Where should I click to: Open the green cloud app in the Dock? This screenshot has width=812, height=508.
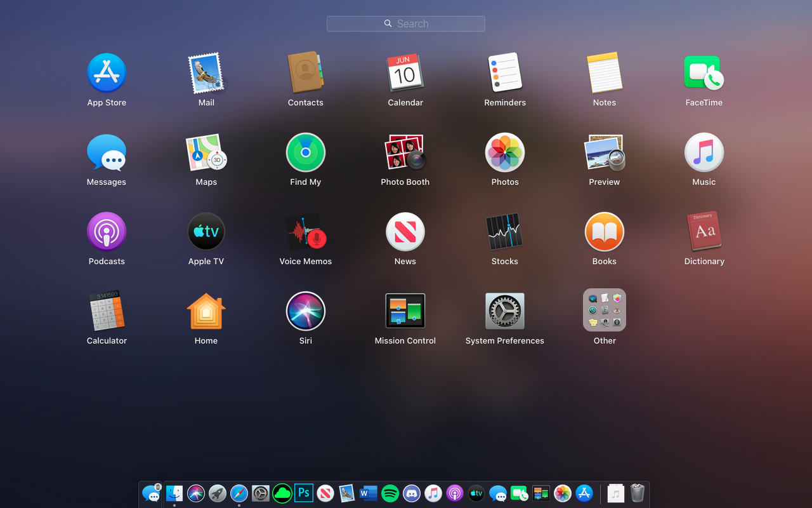click(282, 493)
